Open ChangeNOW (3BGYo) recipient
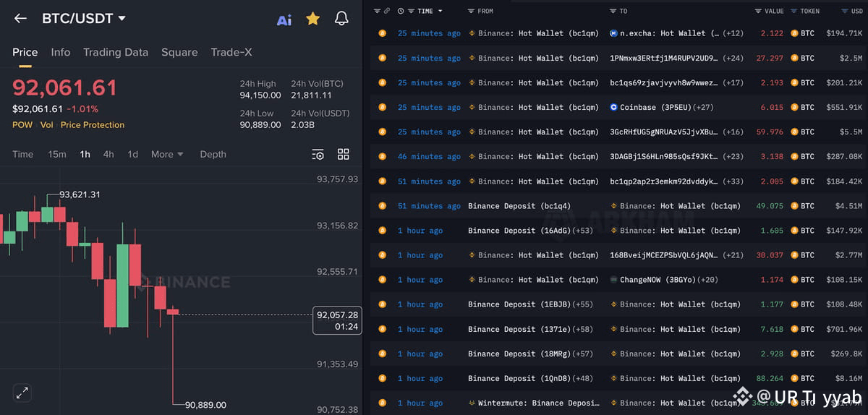 coord(659,279)
